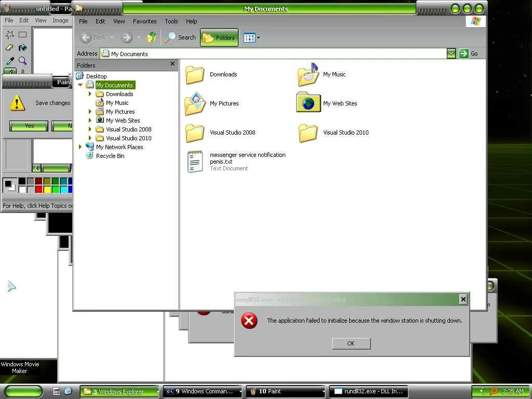Open the Search pane in Explorer
The width and height of the screenshot is (532, 399).
[180, 37]
